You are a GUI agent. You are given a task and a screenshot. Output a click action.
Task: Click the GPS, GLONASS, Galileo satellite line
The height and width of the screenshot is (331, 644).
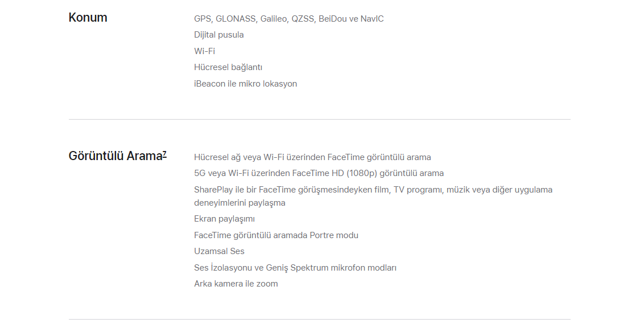289,19
